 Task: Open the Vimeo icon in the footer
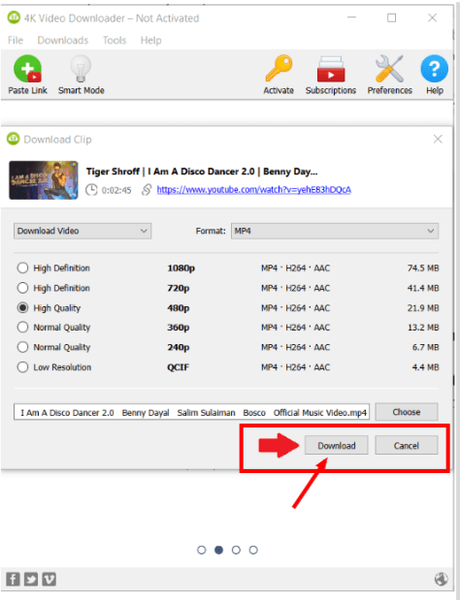(x=49, y=579)
